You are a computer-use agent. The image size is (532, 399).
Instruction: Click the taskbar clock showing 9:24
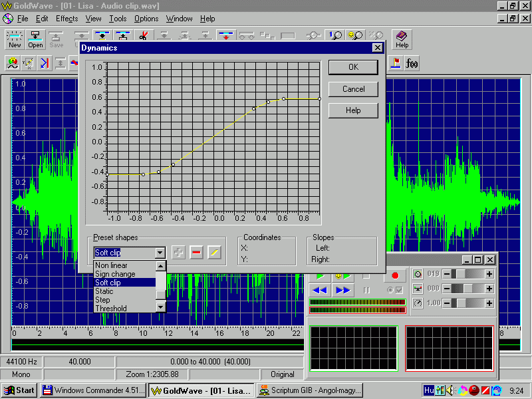click(x=517, y=390)
